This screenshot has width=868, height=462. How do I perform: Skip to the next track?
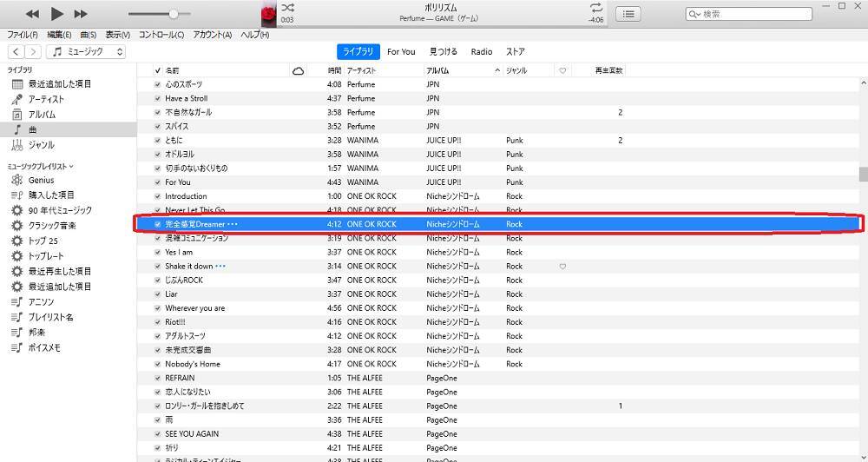pos(81,14)
